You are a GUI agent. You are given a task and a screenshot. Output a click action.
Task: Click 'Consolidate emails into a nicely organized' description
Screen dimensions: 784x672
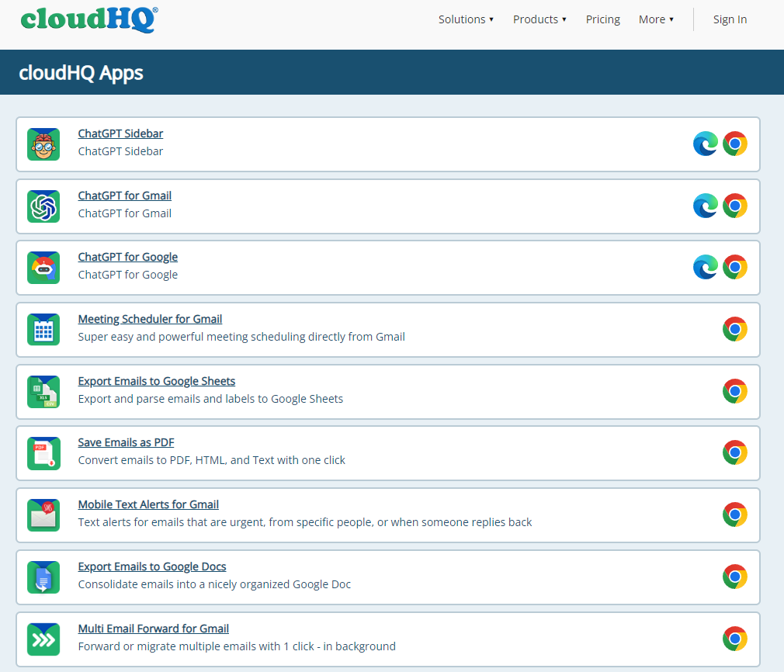coord(214,584)
